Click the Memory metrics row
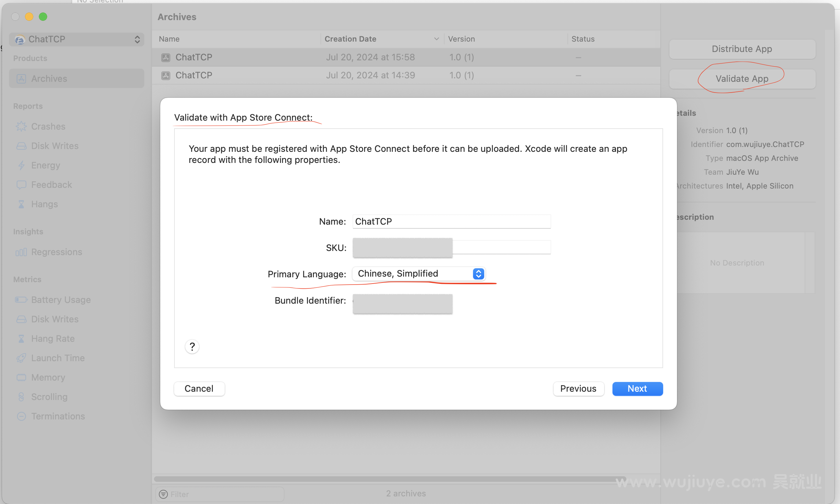Image resolution: width=840 pixels, height=504 pixels. point(77,377)
